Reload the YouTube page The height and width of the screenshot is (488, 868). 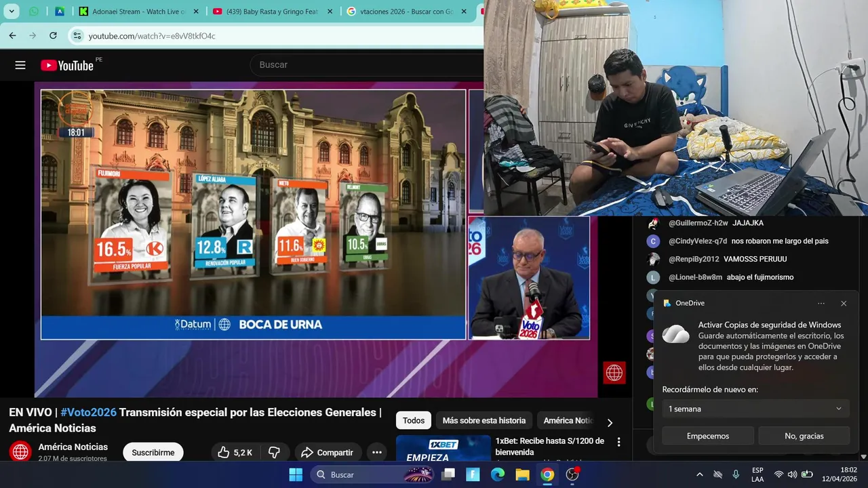tap(53, 35)
